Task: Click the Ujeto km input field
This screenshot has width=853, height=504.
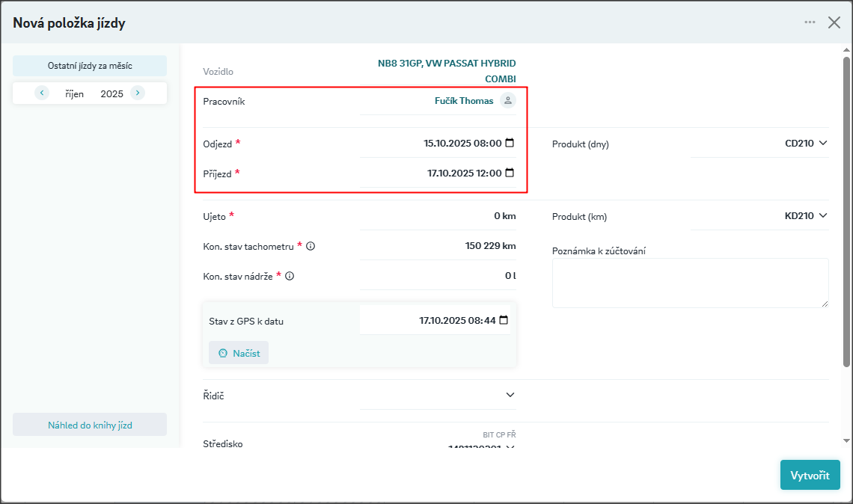Action: click(438, 216)
